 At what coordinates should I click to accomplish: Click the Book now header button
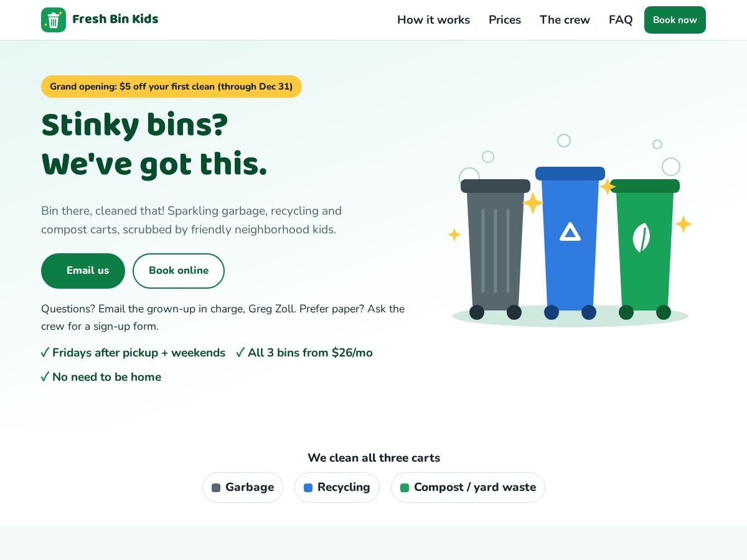[x=675, y=20]
